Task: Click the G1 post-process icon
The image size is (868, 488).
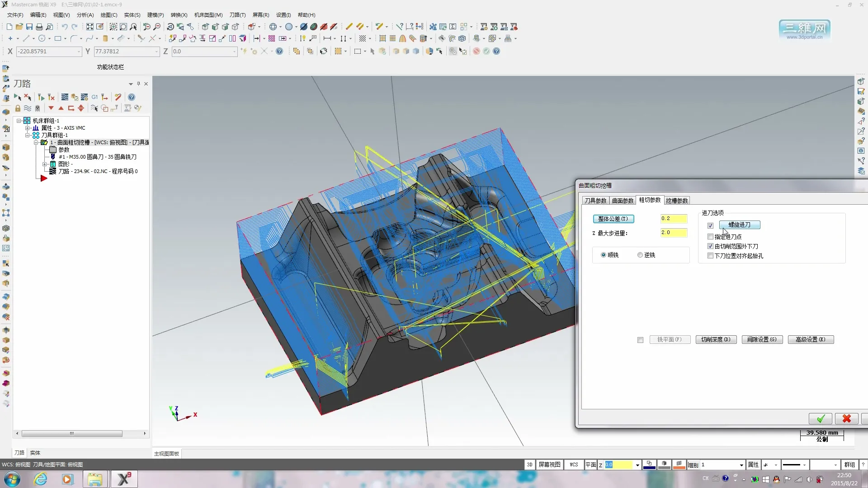Action: click(x=94, y=97)
